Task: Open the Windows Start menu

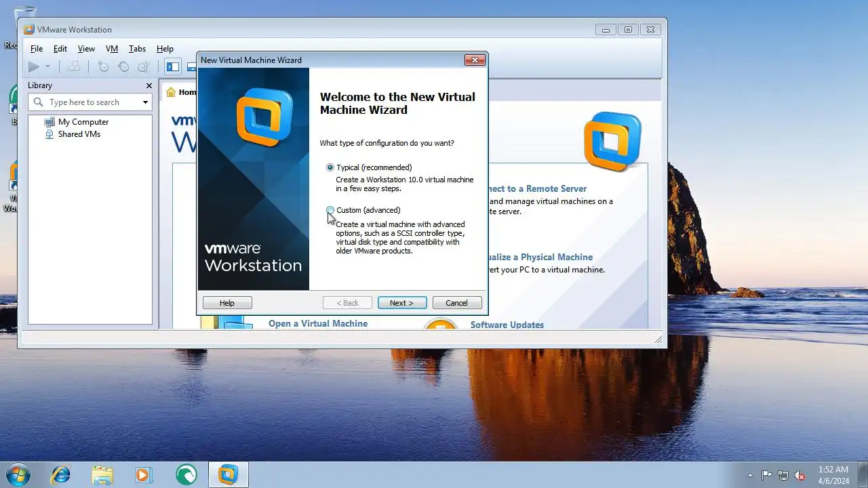Action: pos(18,474)
